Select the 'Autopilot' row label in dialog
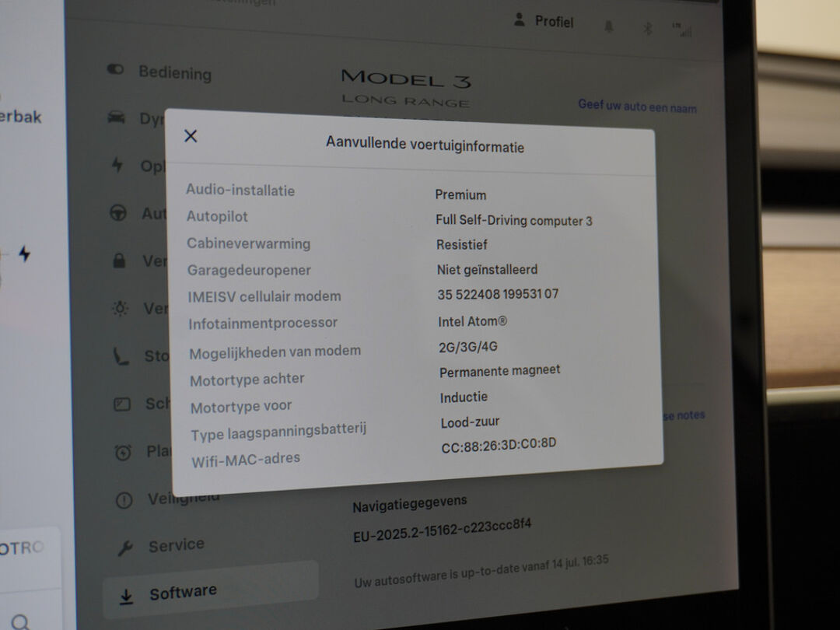This screenshot has height=630, width=840. 217,216
